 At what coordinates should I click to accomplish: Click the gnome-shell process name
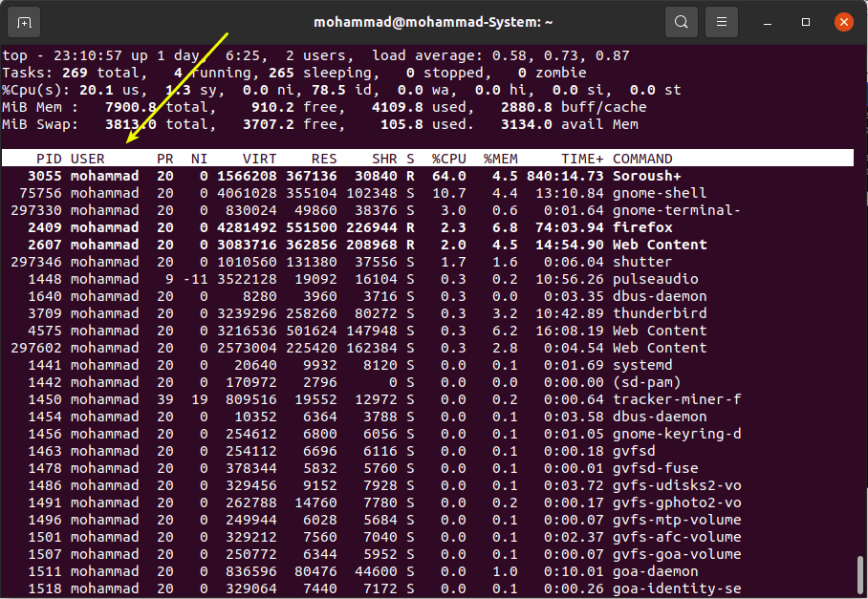[660, 193]
